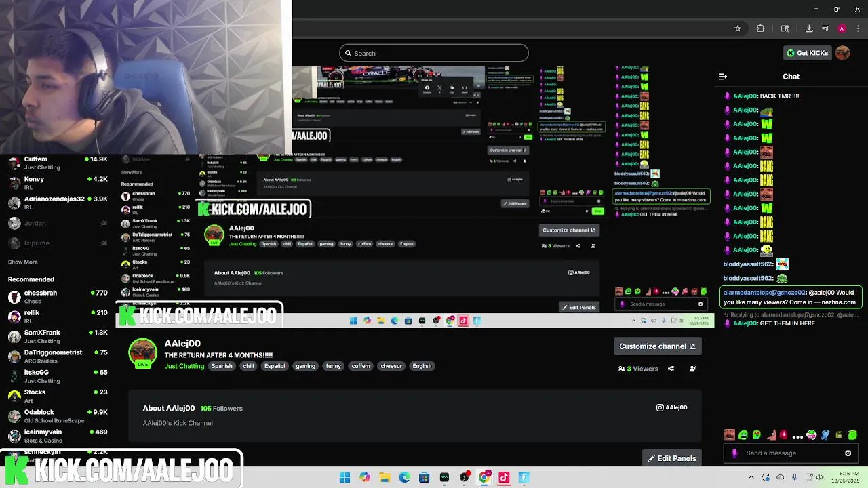Image resolution: width=868 pixels, height=488 pixels.
Task: Click Customize channel button
Action: tap(657, 346)
